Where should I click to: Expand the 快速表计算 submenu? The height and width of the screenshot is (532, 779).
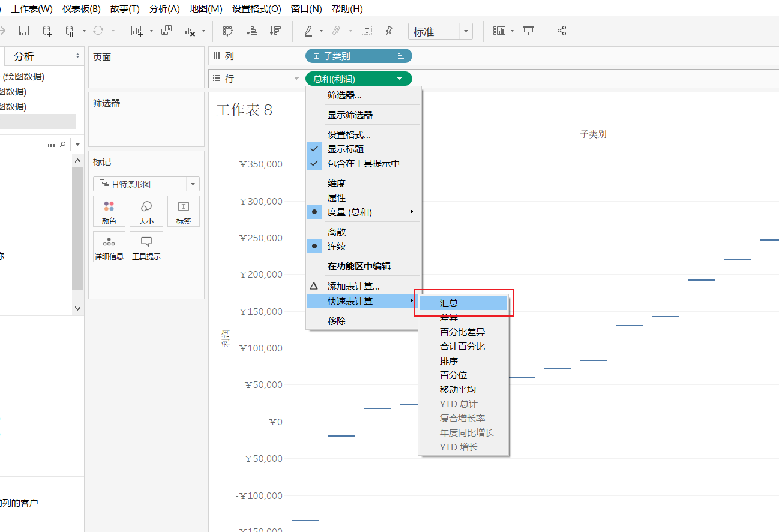point(364,301)
